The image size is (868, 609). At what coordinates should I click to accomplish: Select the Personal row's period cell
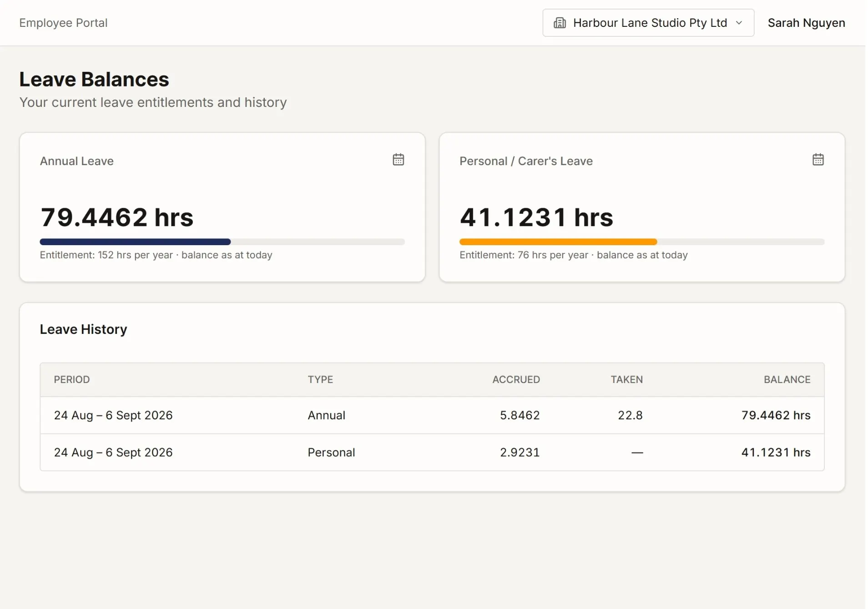[x=113, y=453]
